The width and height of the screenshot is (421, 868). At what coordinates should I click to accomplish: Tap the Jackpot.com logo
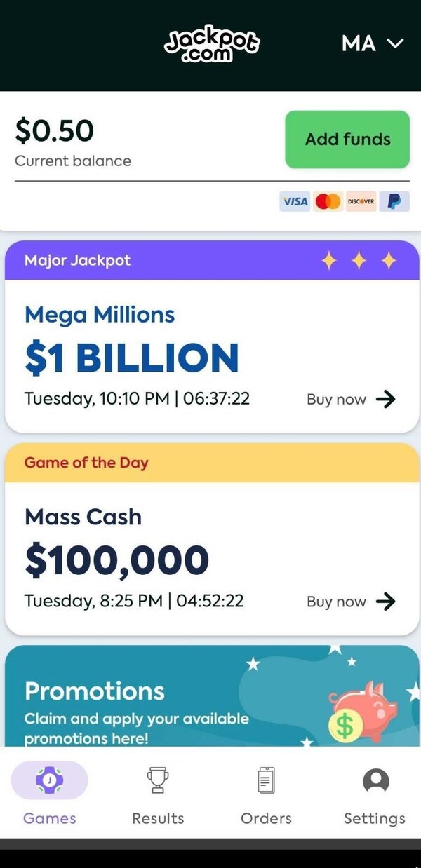211,44
